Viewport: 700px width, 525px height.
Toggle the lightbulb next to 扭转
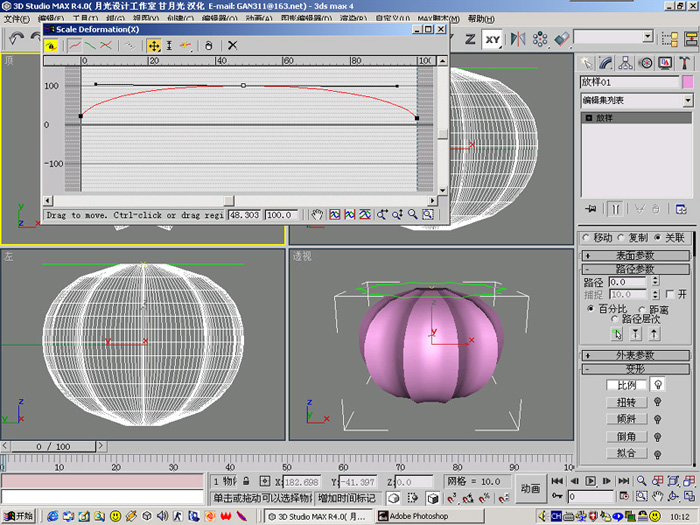point(658,402)
